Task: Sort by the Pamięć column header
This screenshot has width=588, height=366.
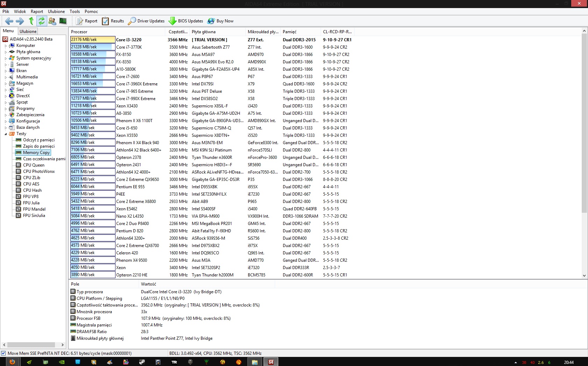Action: click(x=301, y=32)
